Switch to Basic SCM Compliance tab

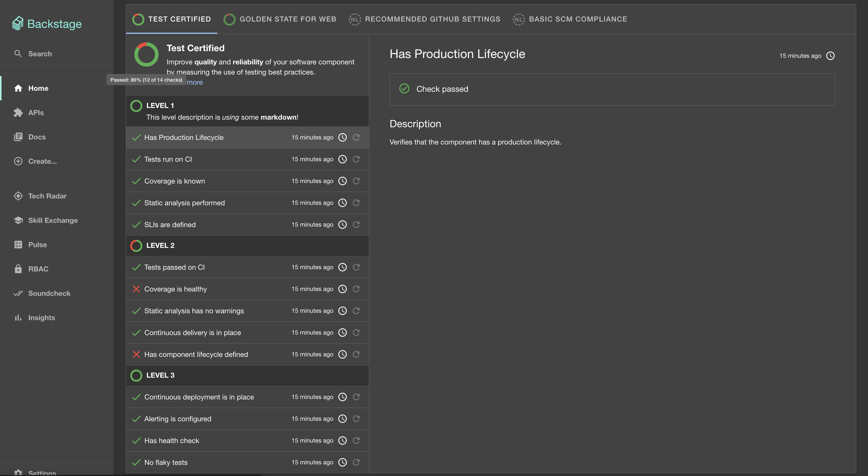pos(570,19)
